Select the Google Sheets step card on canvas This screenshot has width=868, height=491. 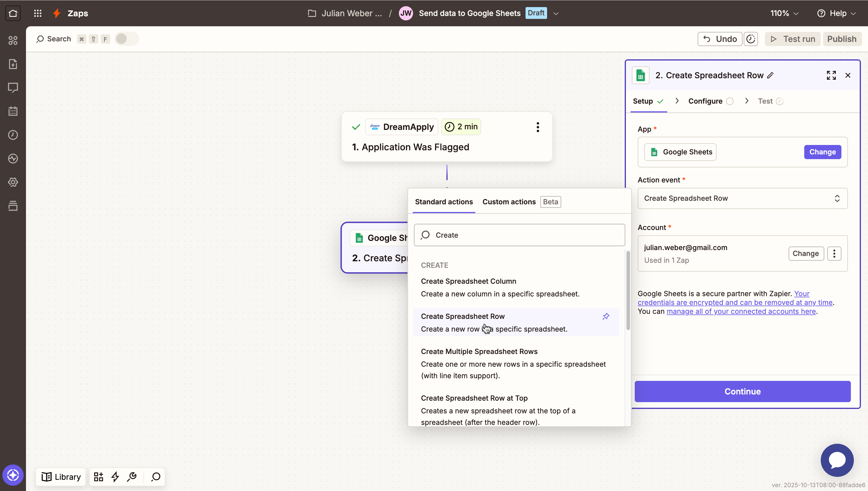[x=375, y=248]
